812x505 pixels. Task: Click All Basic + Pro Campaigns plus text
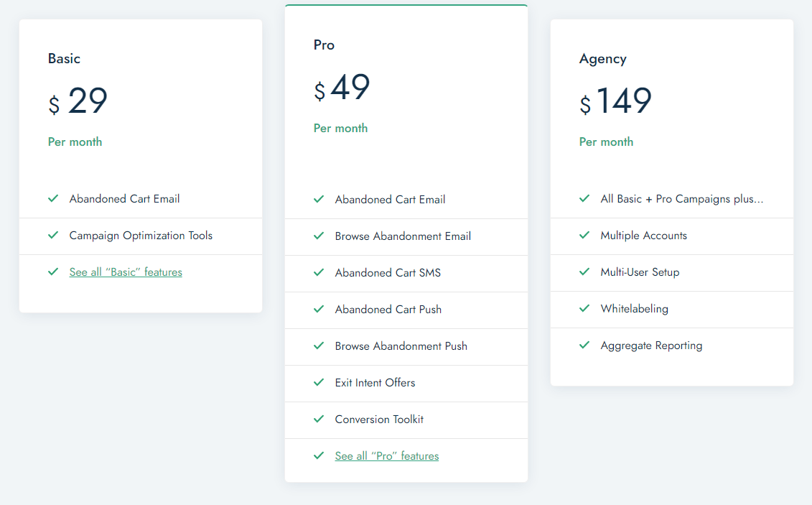point(682,199)
